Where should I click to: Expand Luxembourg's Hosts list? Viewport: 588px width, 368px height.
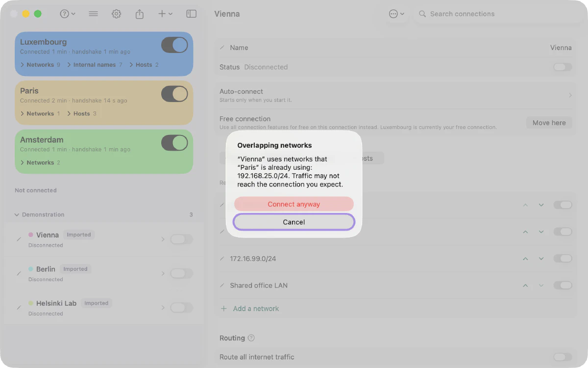coord(144,65)
